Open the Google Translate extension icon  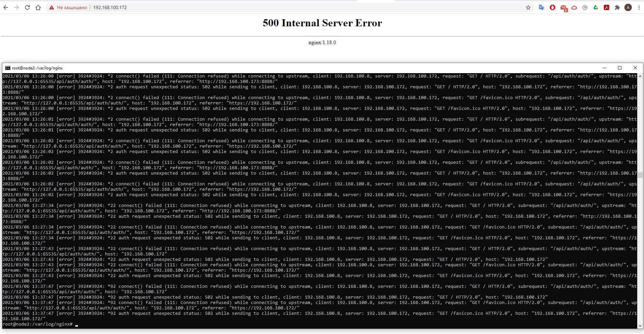[542, 7]
